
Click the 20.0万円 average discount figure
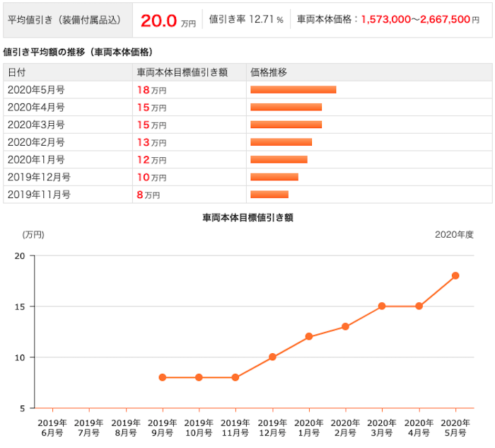168,21
